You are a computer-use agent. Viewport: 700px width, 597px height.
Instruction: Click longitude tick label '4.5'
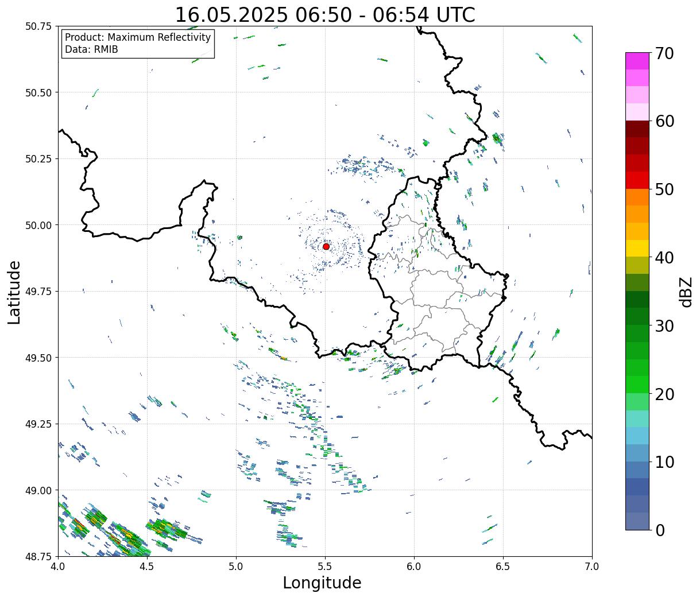coord(147,567)
